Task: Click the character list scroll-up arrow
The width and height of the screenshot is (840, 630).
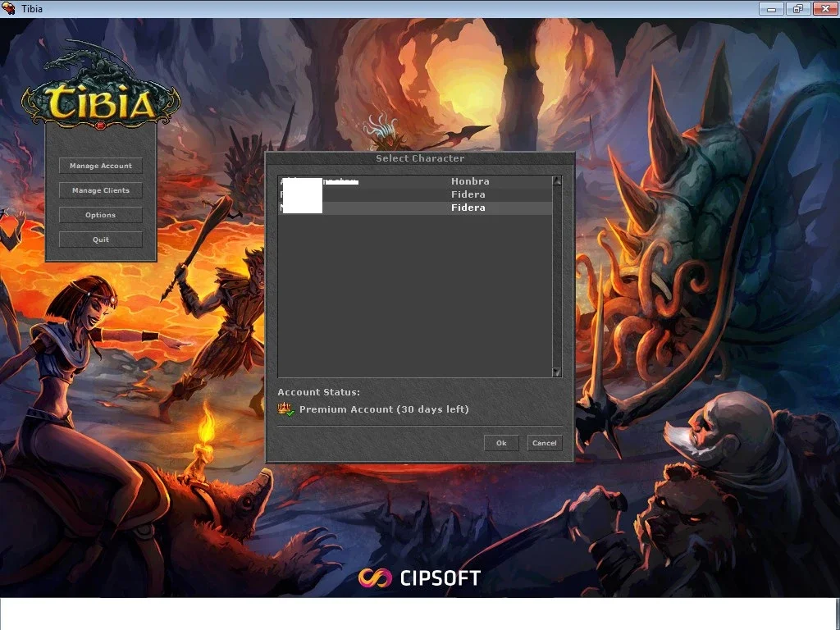Action: 557,181
